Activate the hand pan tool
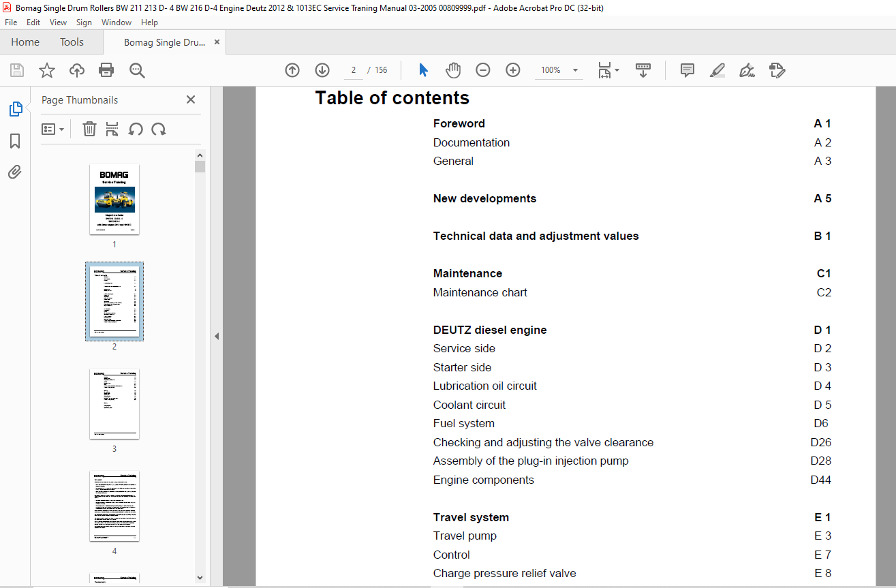 tap(453, 70)
